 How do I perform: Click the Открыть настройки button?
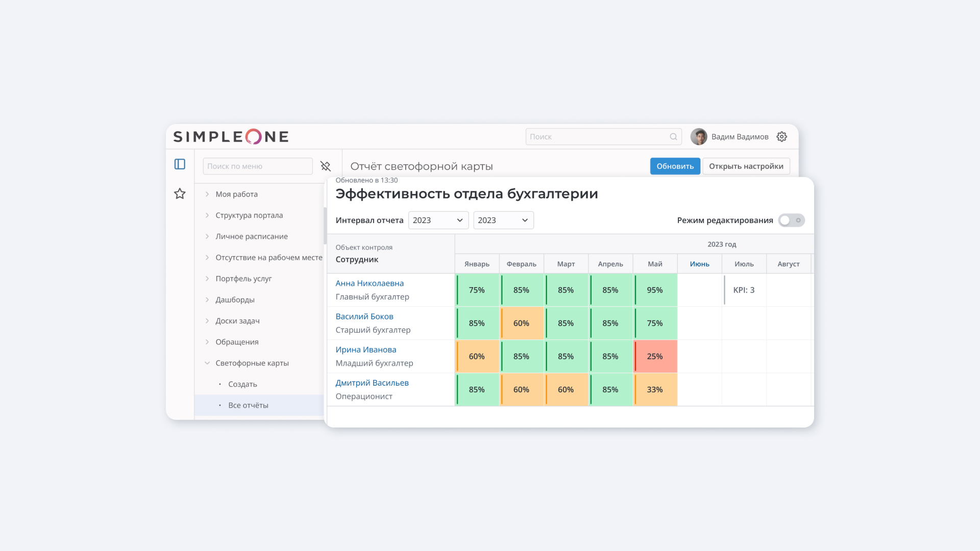[x=746, y=166]
